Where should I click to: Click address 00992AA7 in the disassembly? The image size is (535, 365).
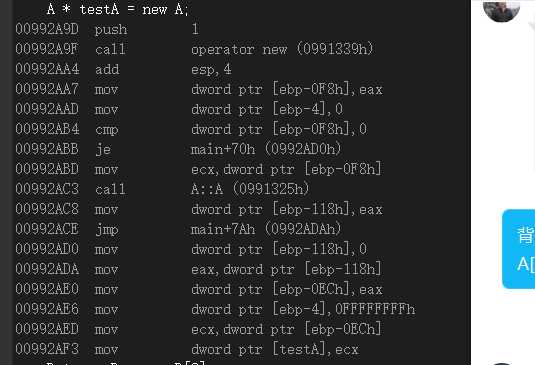click(47, 89)
